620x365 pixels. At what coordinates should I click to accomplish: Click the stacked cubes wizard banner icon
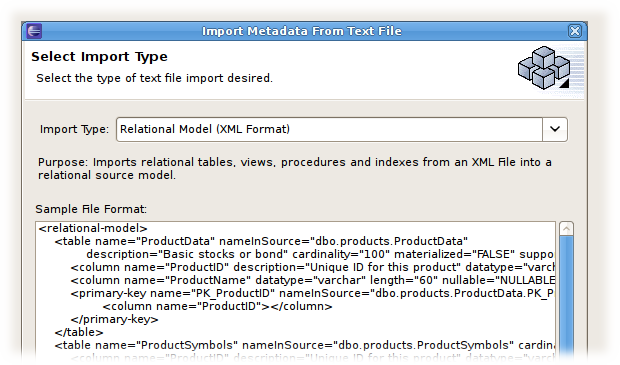click(544, 68)
